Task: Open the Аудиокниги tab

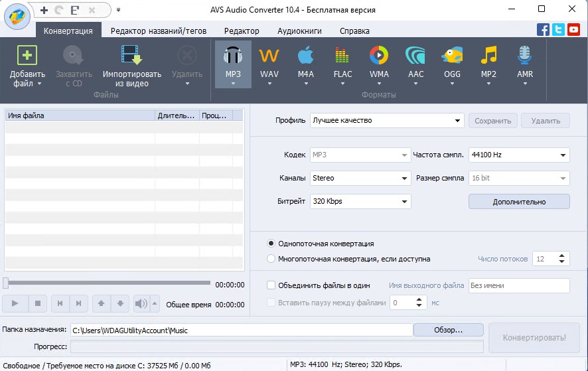Action: [x=299, y=31]
